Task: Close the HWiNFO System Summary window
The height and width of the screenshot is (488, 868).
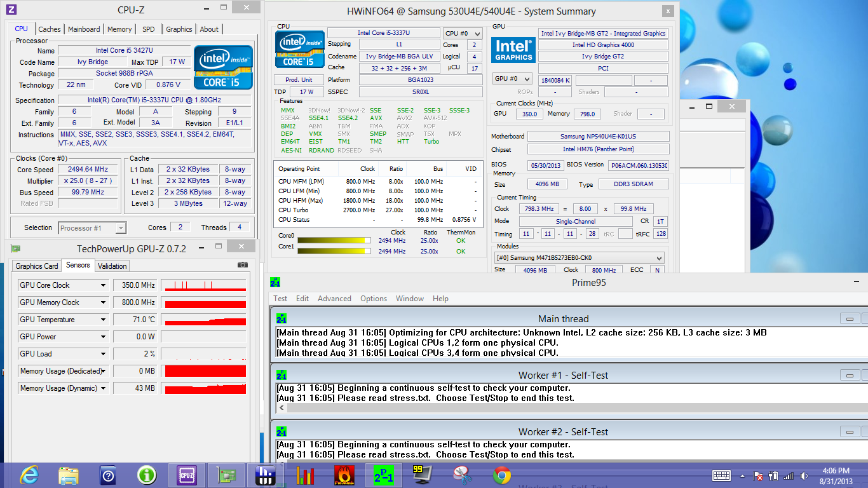Action: pyautogui.click(x=667, y=11)
